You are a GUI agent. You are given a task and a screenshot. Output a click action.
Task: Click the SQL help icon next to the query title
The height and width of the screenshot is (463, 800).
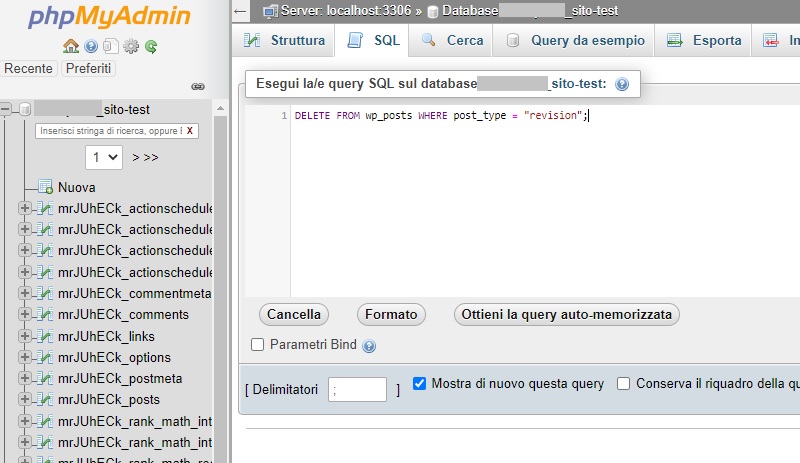pos(622,84)
